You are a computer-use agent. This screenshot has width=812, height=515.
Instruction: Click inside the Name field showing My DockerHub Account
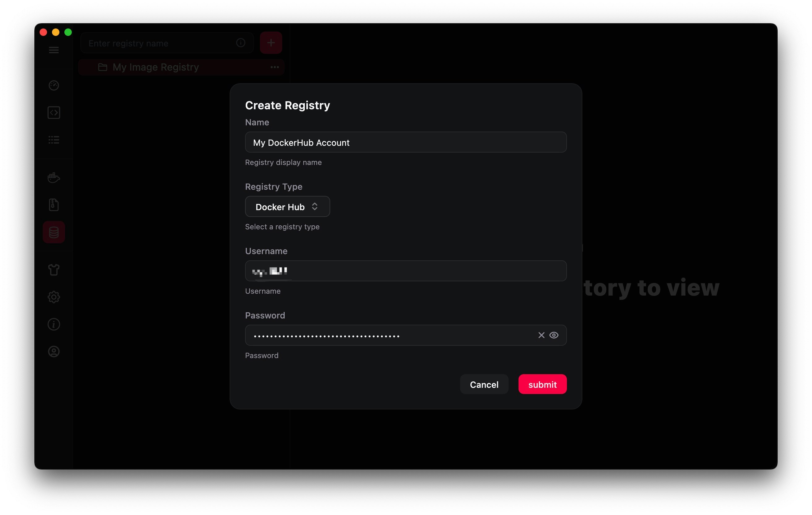pos(405,142)
